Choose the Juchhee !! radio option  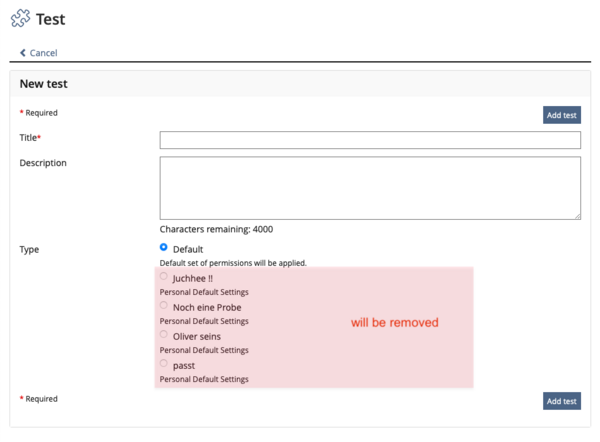(164, 276)
